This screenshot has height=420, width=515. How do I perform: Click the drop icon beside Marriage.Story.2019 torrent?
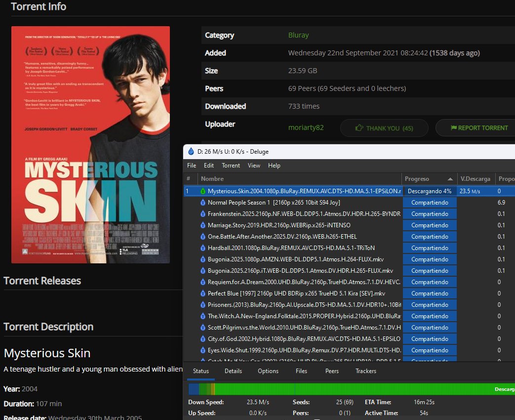tap(203, 225)
